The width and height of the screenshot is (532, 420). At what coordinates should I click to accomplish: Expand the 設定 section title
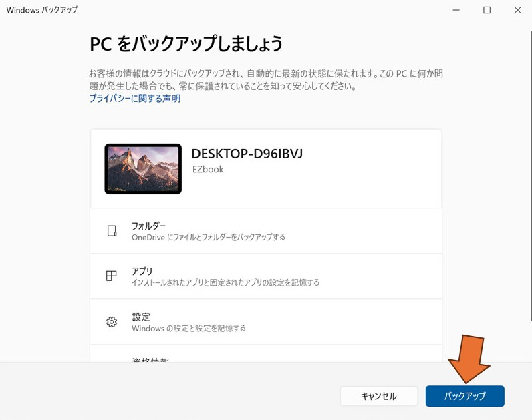[x=141, y=317]
